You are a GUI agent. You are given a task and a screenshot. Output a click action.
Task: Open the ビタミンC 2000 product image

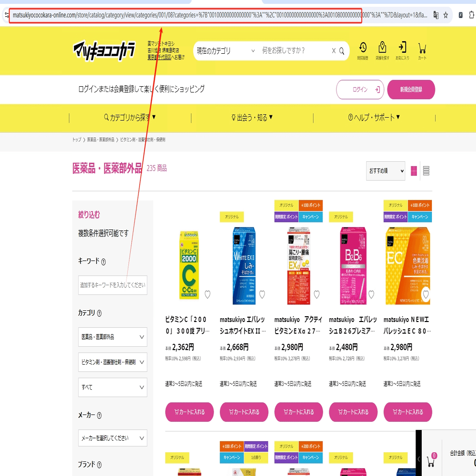pos(189,265)
